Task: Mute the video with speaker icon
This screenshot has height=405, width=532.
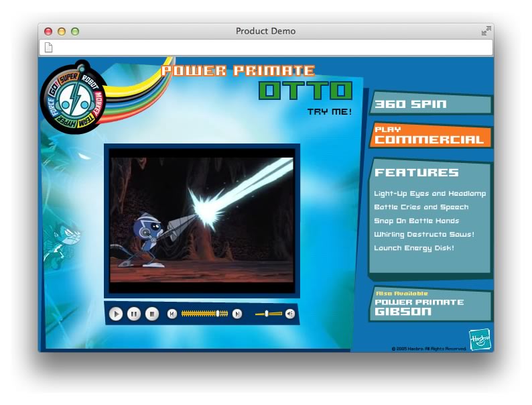Action: pos(290,314)
